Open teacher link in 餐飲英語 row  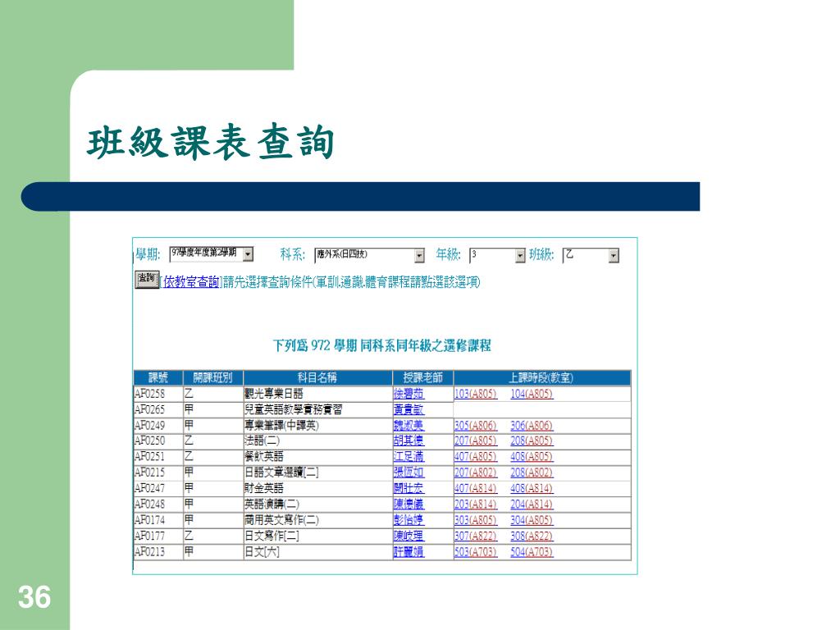409,456
